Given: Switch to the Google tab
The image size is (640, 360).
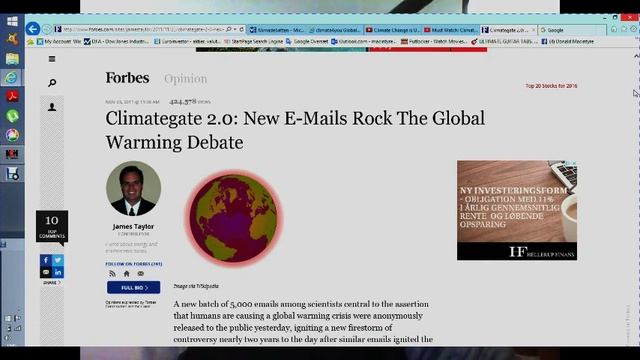Looking at the screenshot, I should [571, 30].
